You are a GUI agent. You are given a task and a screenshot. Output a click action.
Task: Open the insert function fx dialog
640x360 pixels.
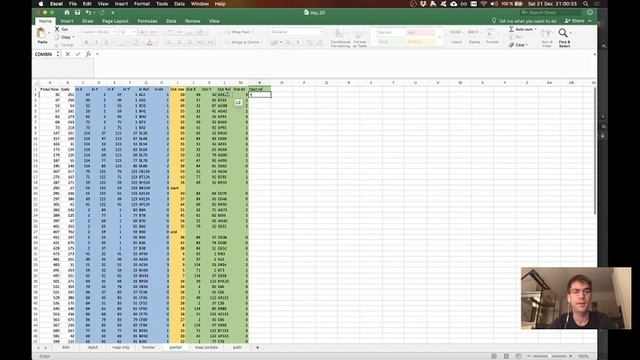click(x=88, y=54)
